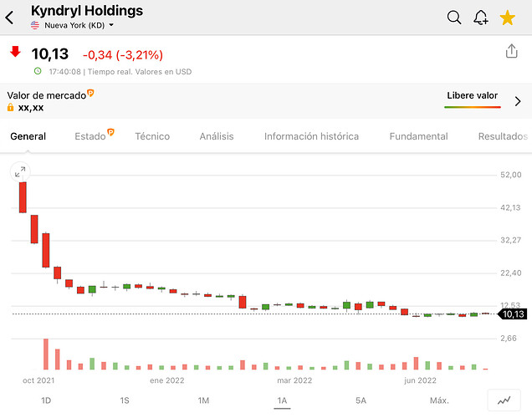
Task: Toggle the favorite star for Kyndryl
Action: 508,18
